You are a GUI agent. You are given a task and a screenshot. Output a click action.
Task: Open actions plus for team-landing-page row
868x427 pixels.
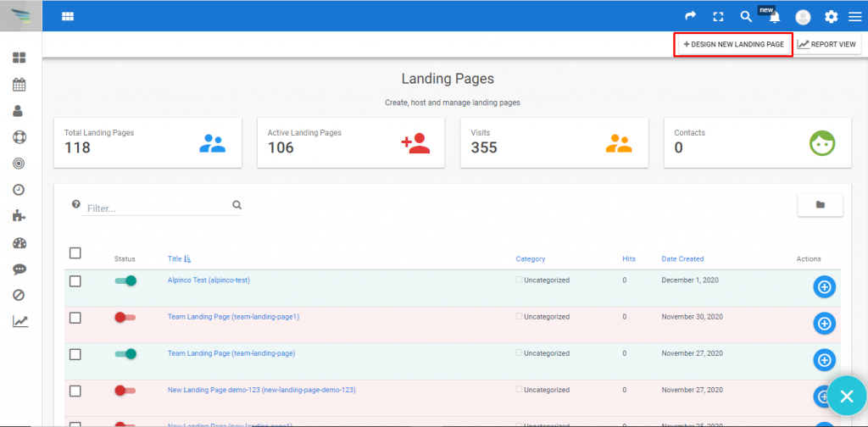[x=824, y=360]
